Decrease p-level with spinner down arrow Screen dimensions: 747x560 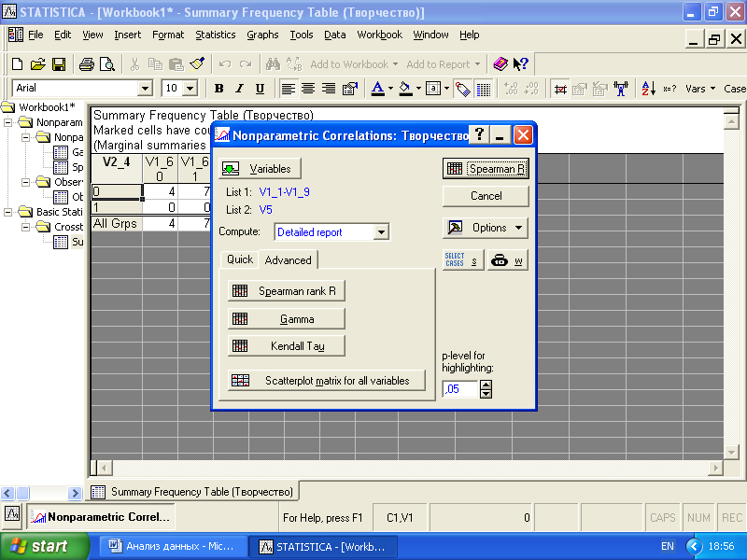(x=486, y=394)
